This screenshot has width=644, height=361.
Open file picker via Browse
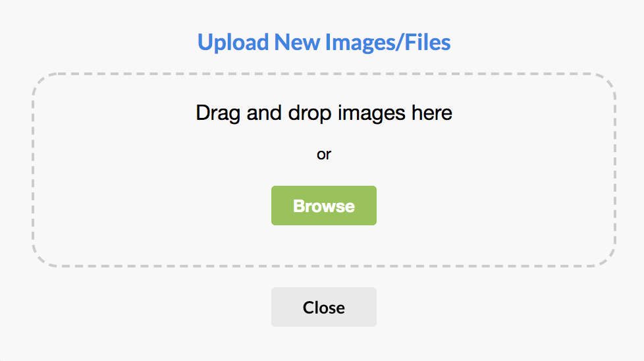(x=323, y=206)
